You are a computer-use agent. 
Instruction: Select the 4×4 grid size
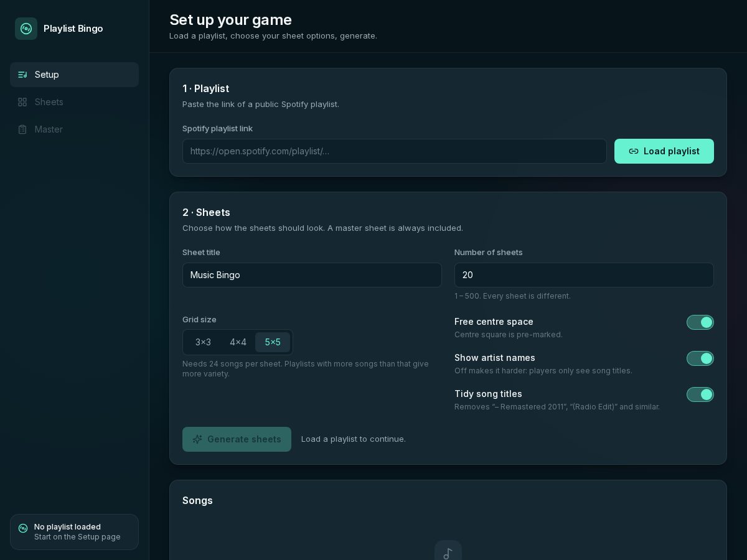click(238, 342)
